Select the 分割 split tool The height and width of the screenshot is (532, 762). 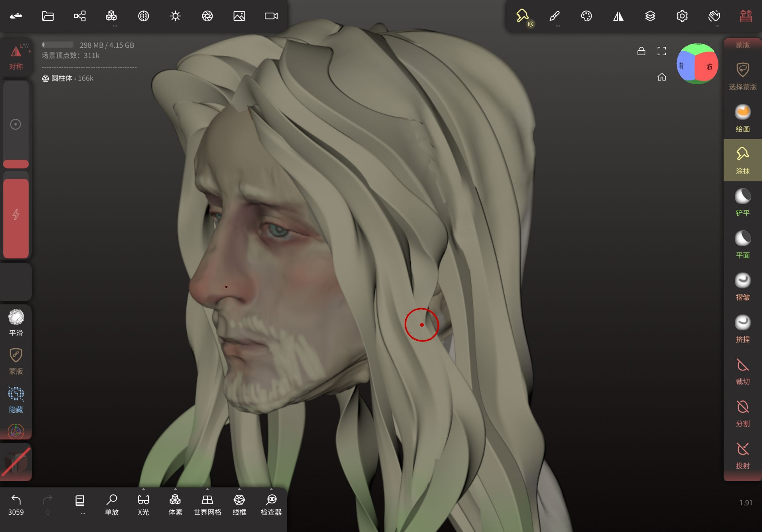[743, 413]
